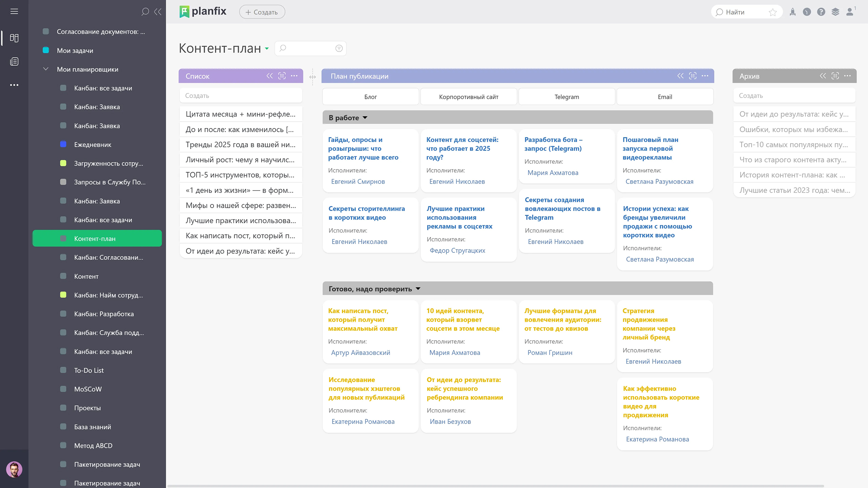Click the cyan square next to Мои задачи
This screenshot has width=868, height=488.
click(46, 50)
